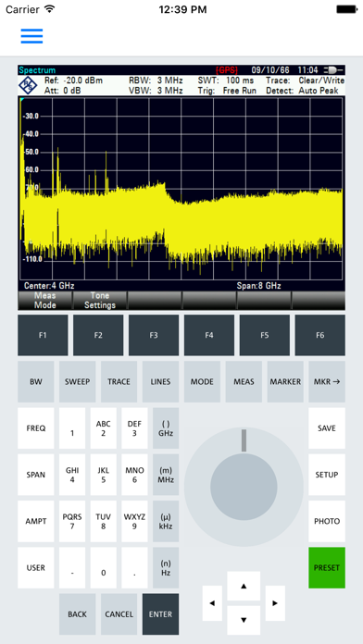Tap the up arrow key
The image size is (363, 644).
(244, 586)
